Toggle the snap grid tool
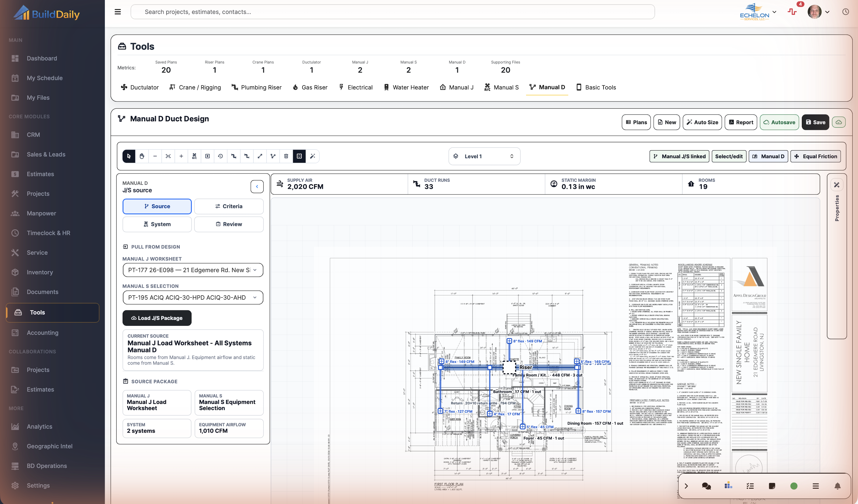858x504 pixels. pyautogui.click(x=299, y=156)
